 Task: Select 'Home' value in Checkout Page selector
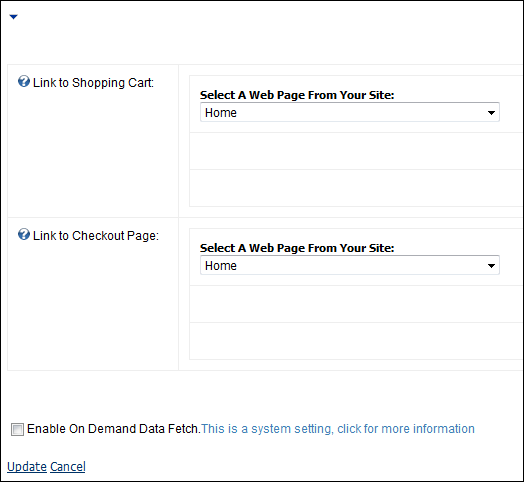point(221,266)
